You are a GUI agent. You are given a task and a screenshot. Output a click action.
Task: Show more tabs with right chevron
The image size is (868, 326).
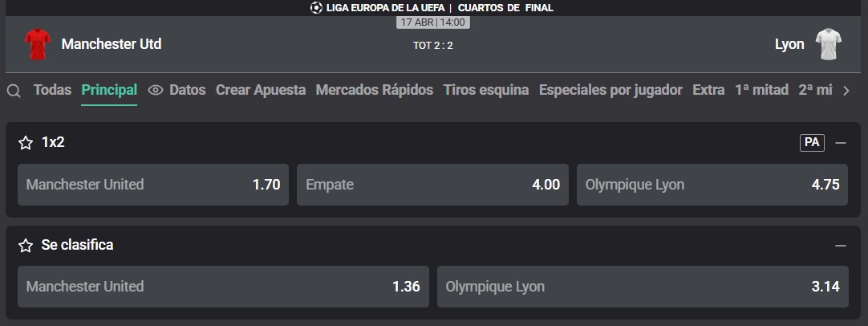pos(846,91)
